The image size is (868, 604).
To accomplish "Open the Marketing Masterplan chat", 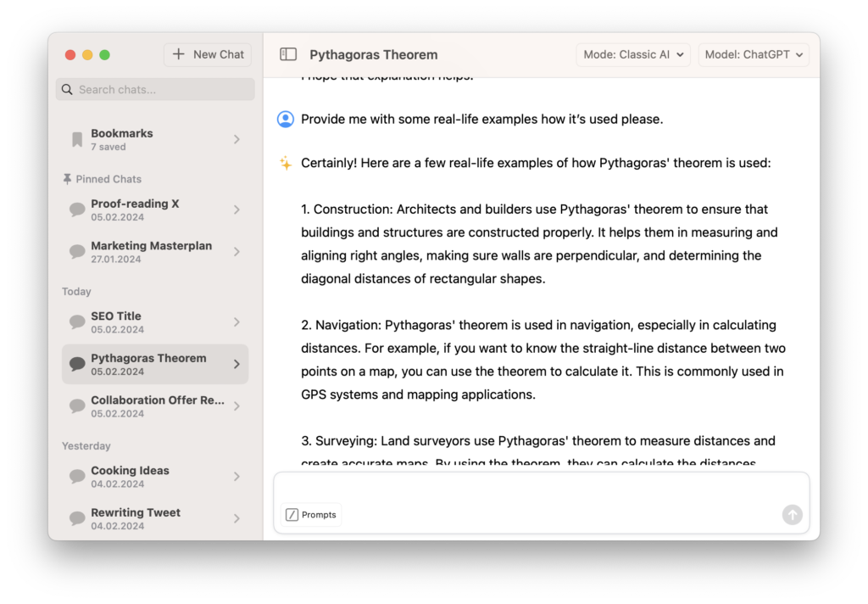I will [x=155, y=252].
